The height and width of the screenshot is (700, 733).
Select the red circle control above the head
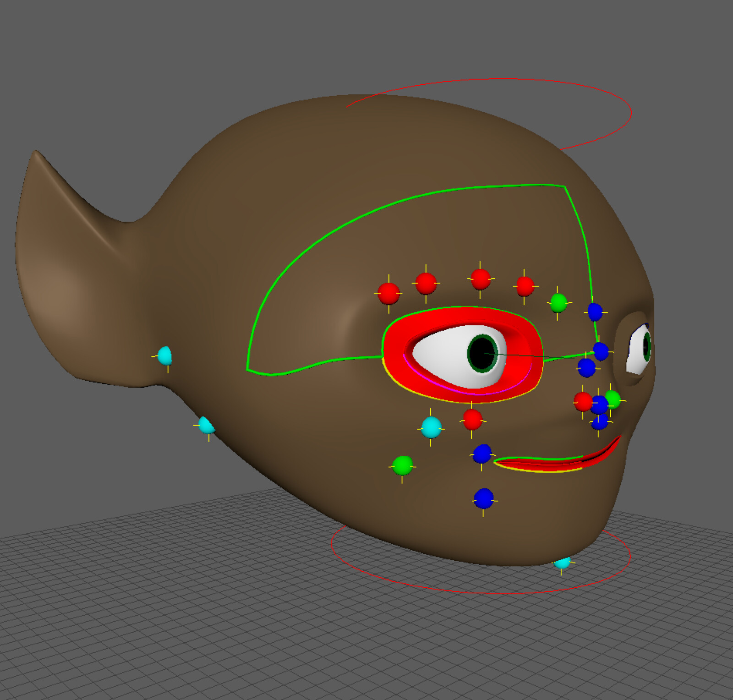[x=631, y=112]
